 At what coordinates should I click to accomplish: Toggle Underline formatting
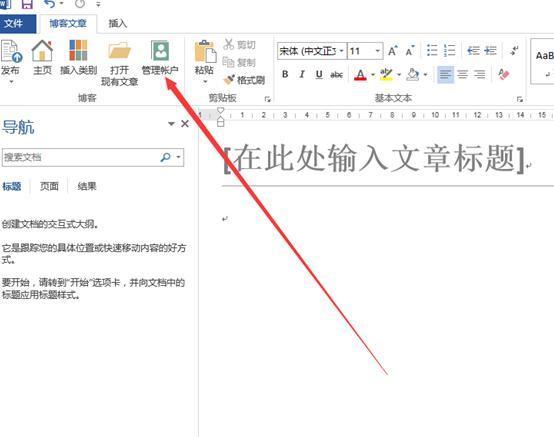click(x=319, y=74)
